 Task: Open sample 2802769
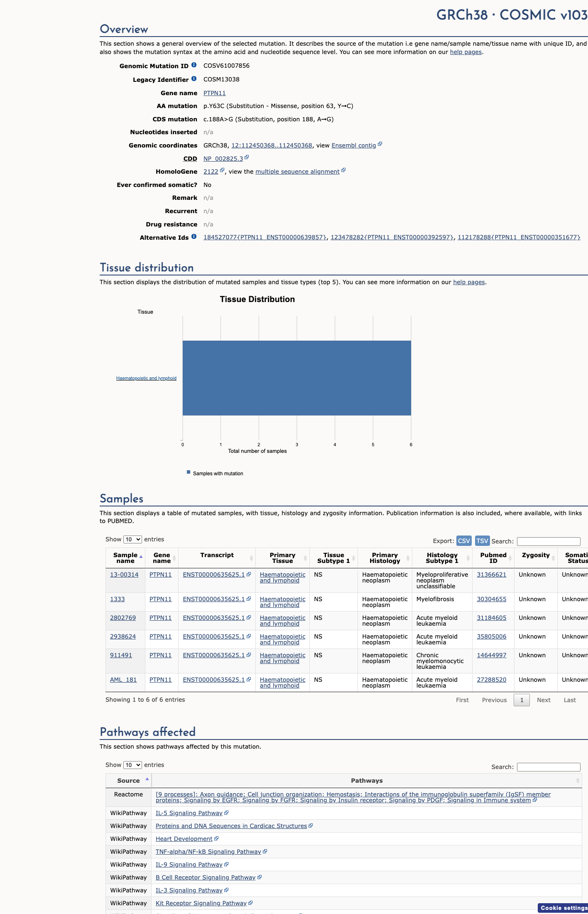[x=123, y=618]
